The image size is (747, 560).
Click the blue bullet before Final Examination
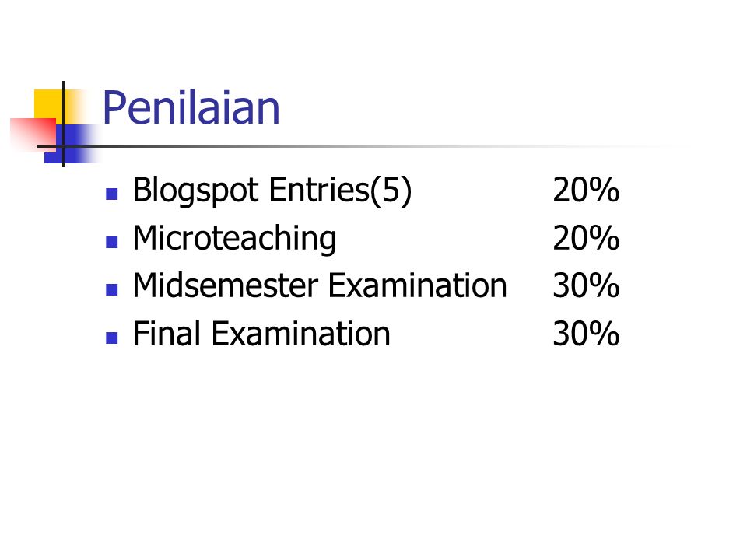pyautogui.click(x=111, y=338)
